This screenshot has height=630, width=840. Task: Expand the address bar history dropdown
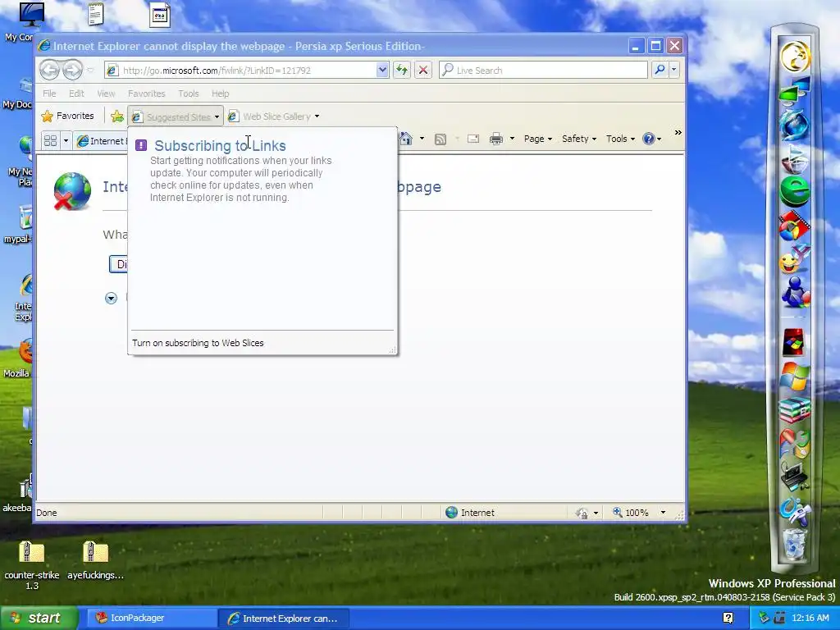tap(382, 71)
